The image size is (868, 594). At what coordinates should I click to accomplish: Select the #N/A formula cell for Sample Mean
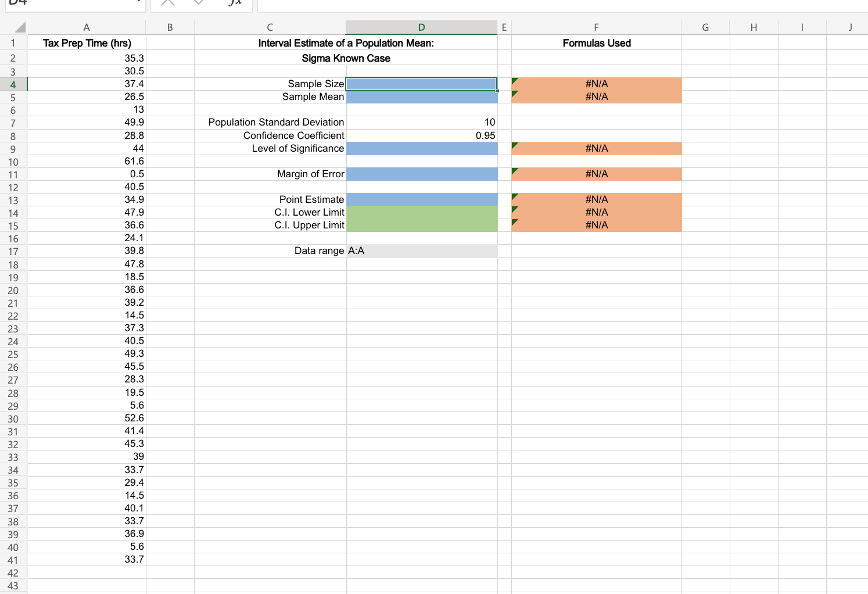(x=597, y=96)
